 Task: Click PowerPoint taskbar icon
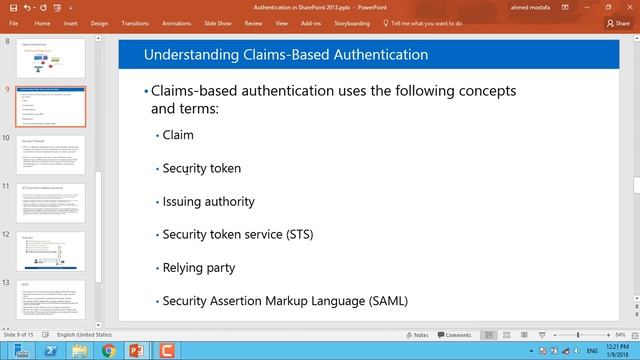click(137, 351)
